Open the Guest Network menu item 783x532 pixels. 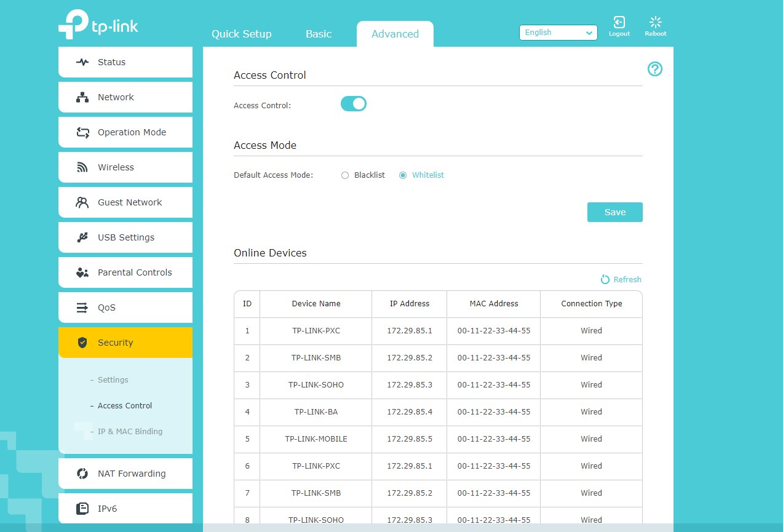tap(125, 202)
